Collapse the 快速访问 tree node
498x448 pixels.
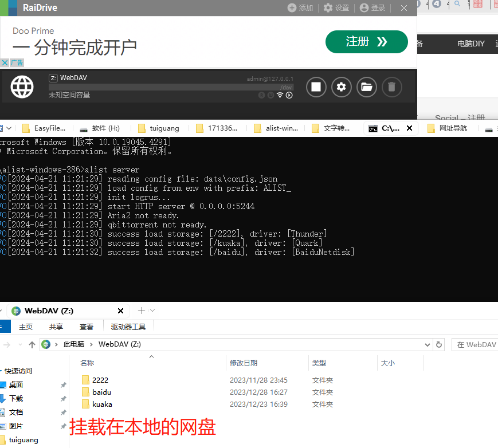[x=1, y=371]
